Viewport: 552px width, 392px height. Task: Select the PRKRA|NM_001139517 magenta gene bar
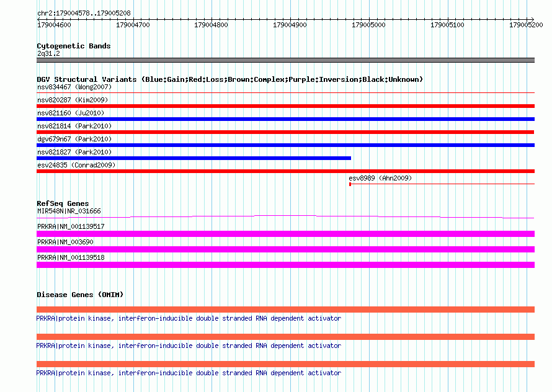[x=285, y=234]
